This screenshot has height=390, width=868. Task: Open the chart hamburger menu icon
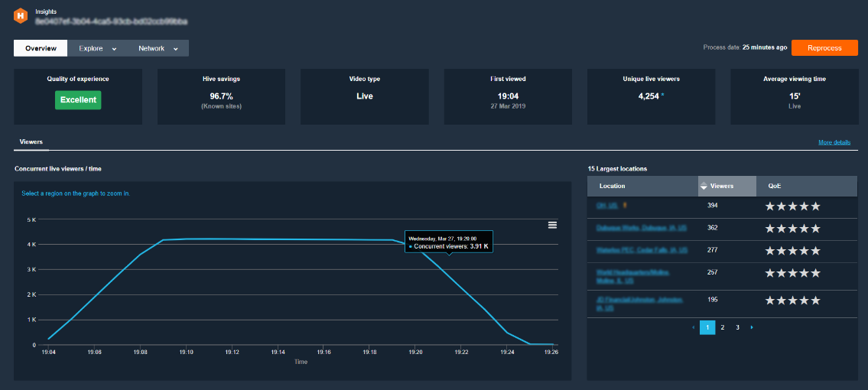coord(552,225)
